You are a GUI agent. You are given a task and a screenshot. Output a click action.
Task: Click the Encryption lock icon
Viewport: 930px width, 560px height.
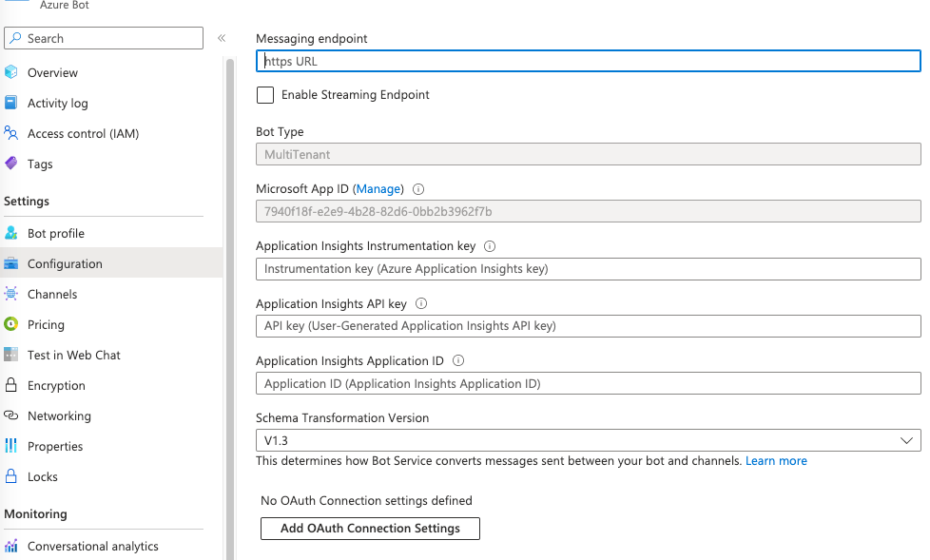pyautogui.click(x=11, y=385)
